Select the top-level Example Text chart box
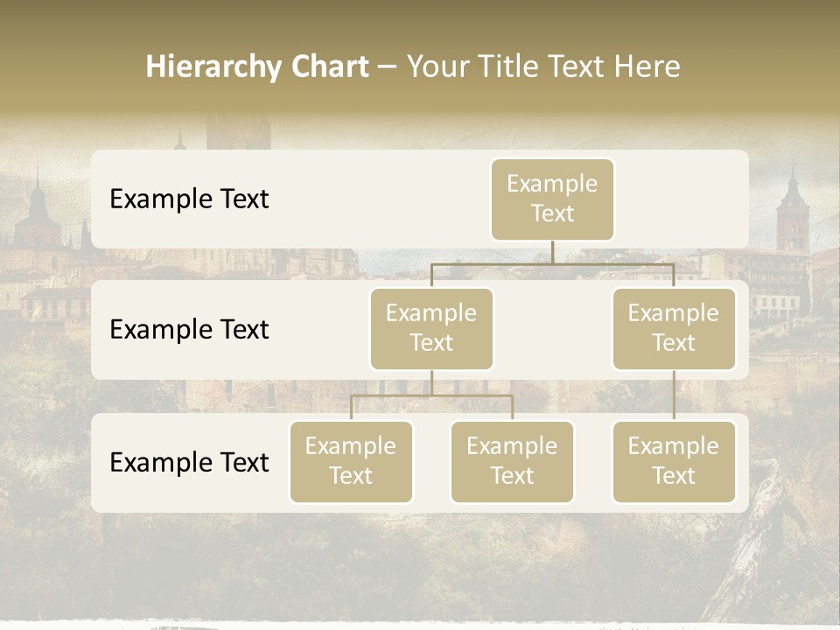The width and height of the screenshot is (840, 630). click(552, 199)
